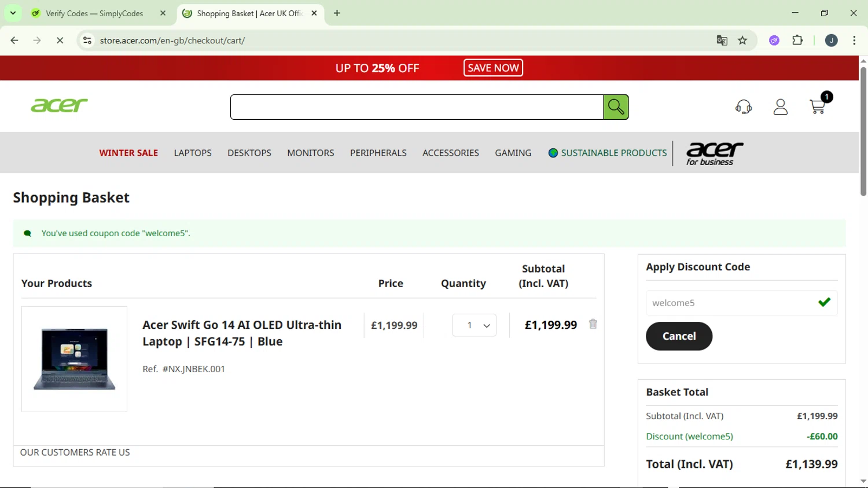Click in the site search field
This screenshot has height=488, width=868.
[417, 107]
